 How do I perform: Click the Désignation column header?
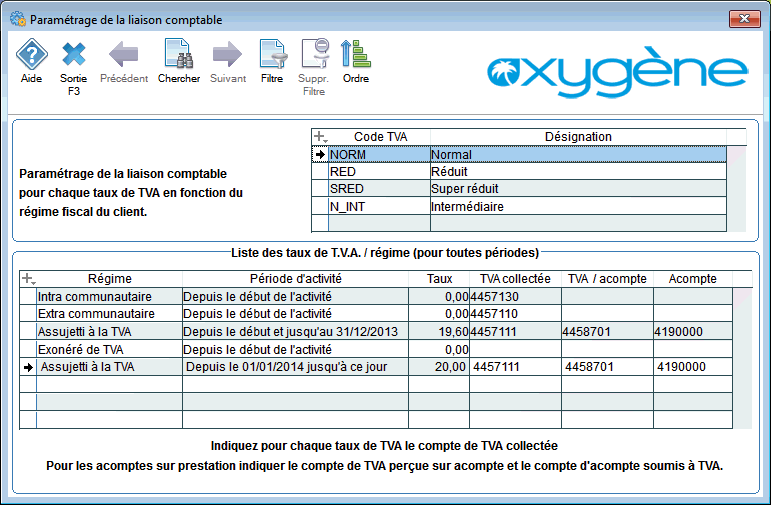577,137
